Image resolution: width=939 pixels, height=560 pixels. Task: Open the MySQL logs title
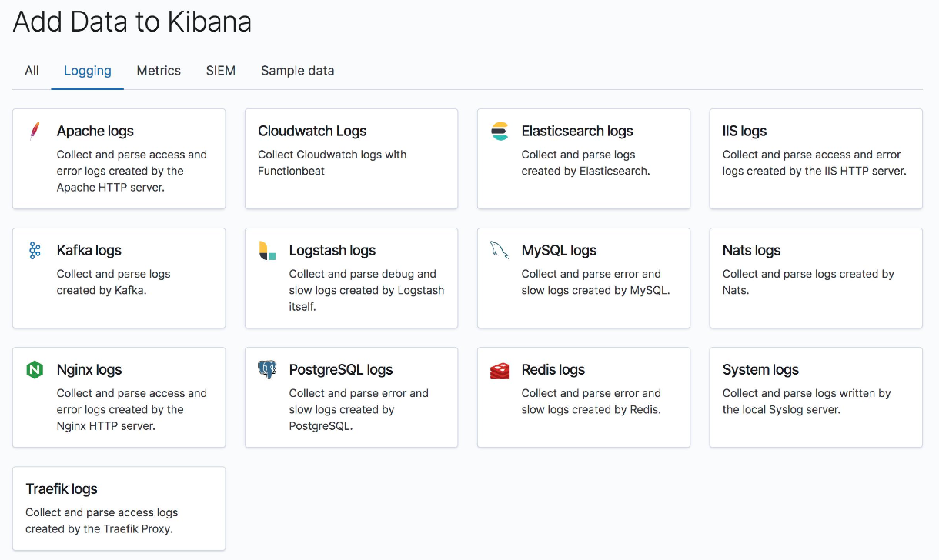point(560,251)
